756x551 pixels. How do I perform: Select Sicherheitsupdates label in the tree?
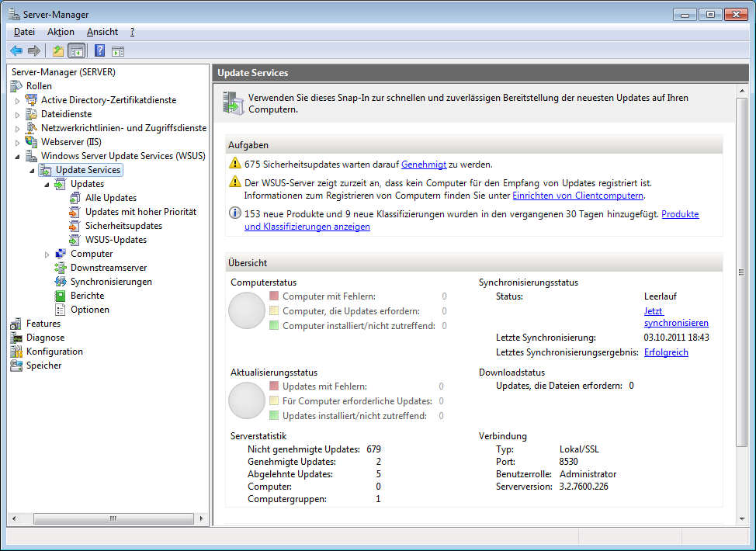pyautogui.click(x=123, y=226)
